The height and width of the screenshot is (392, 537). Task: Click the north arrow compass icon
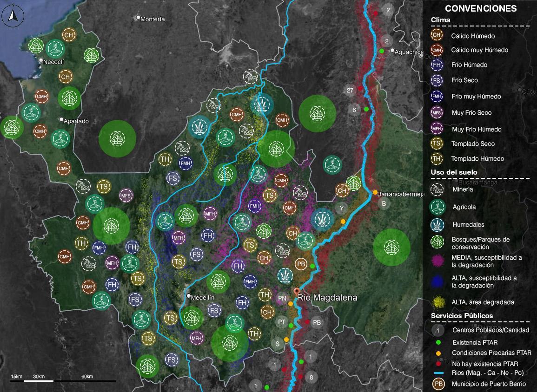pos(13,16)
